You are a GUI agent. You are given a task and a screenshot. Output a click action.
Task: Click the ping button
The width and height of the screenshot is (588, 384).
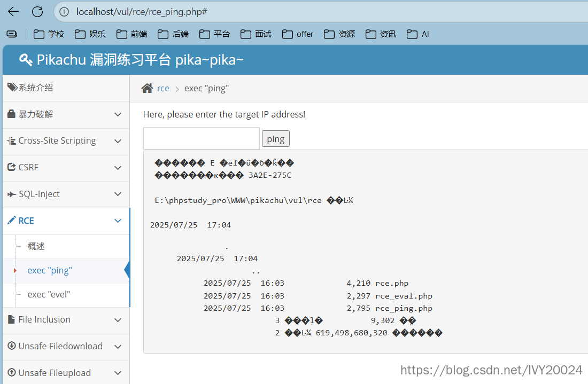point(276,139)
